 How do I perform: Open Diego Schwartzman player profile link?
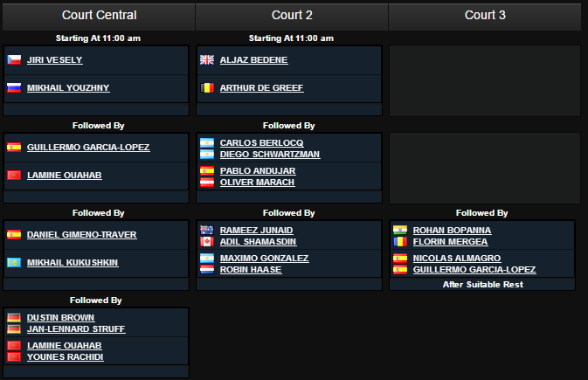[x=270, y=154]
